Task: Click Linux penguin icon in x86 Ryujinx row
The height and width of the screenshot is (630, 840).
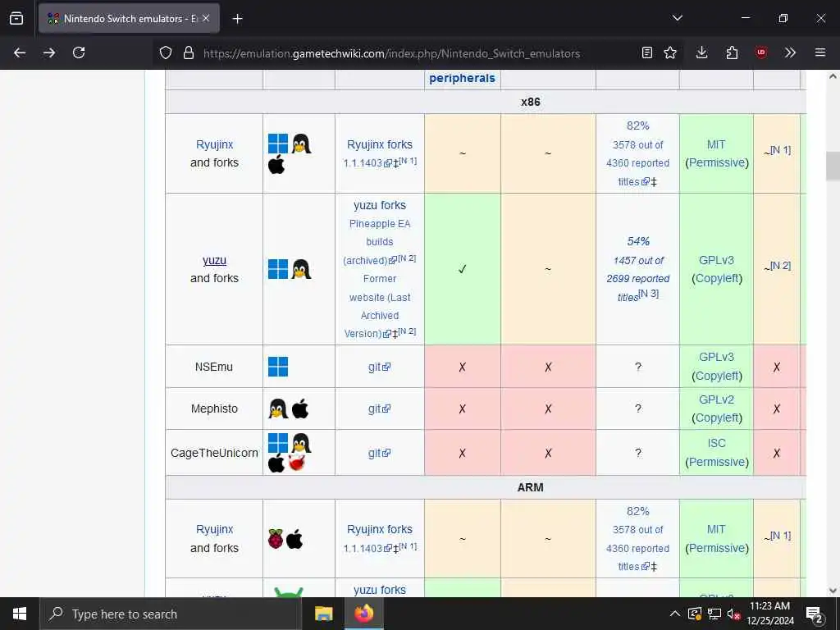Action: 302,144
